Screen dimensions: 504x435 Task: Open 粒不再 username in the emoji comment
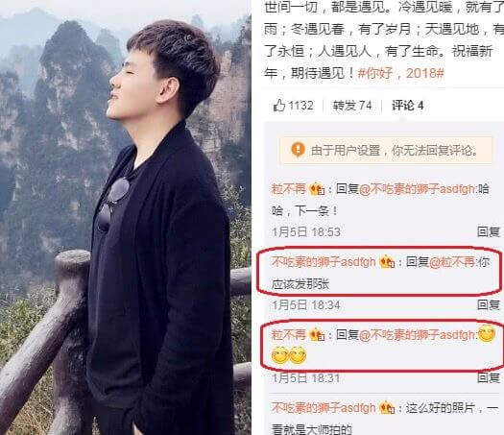click(288, 335)
